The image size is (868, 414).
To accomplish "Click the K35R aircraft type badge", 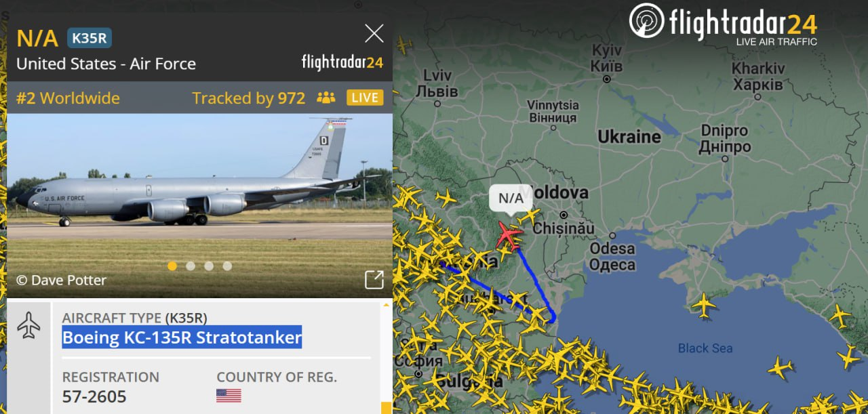I will 90,38.
